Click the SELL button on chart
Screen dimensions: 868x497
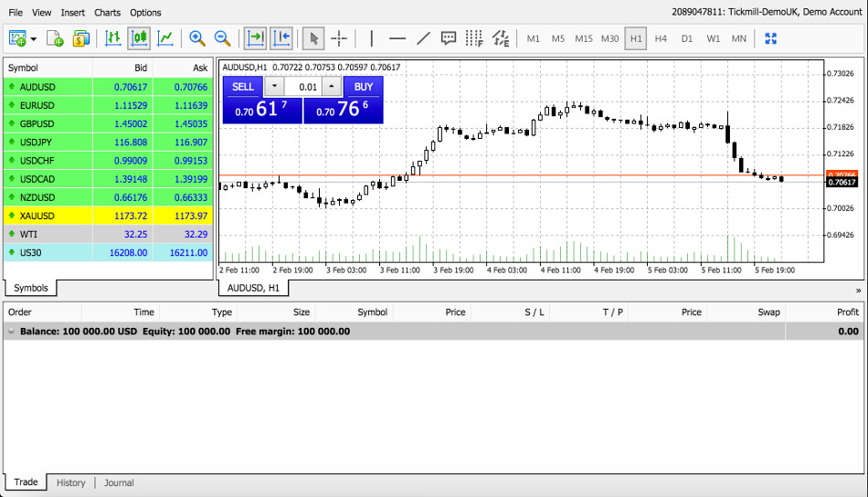(243, 87)
